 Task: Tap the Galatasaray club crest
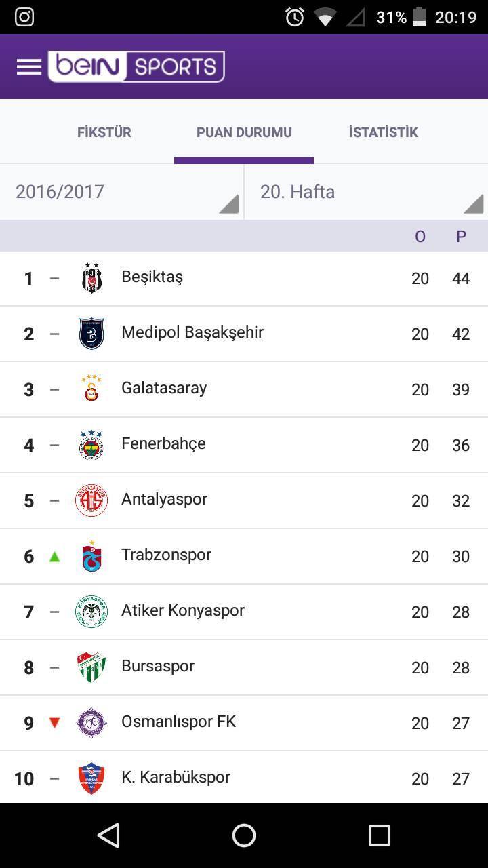tap(91, 389)
